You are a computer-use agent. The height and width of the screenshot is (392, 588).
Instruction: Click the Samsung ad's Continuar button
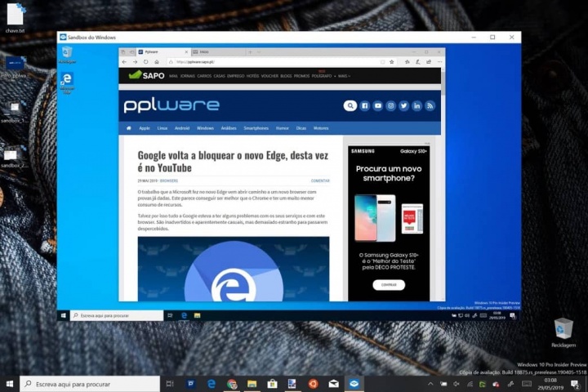[x=388, y=285]
